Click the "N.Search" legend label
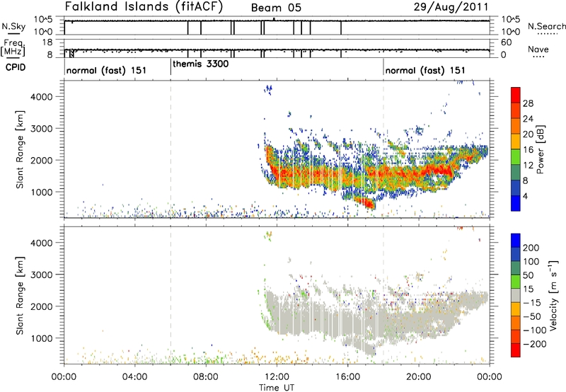Image resolution: width=566 pixels, height=392 pixels. [546, 26]
